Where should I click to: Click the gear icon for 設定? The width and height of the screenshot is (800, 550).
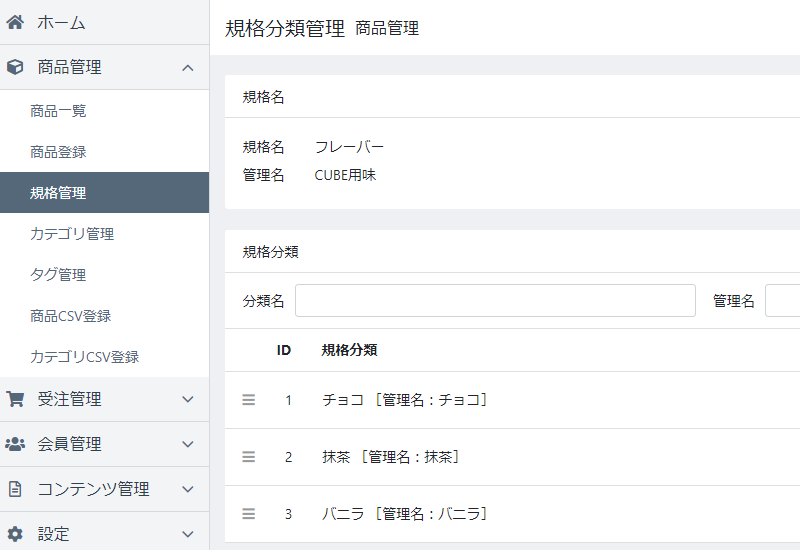click(15, 534)
